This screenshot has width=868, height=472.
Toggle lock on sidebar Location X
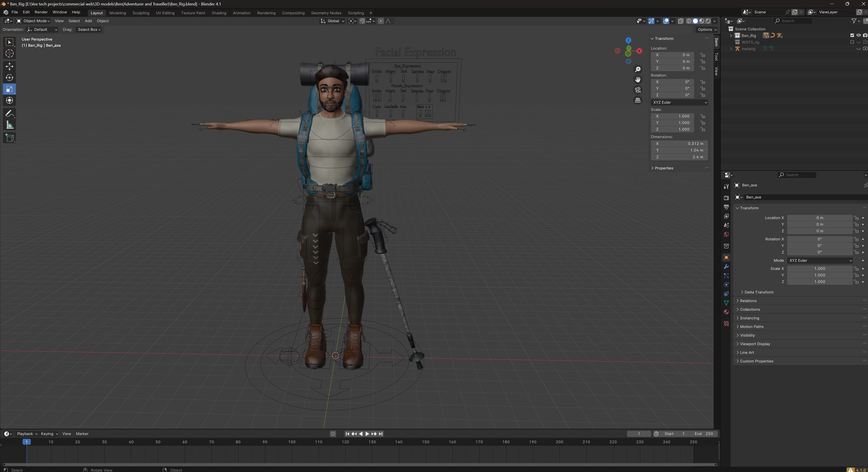[703, 55]
